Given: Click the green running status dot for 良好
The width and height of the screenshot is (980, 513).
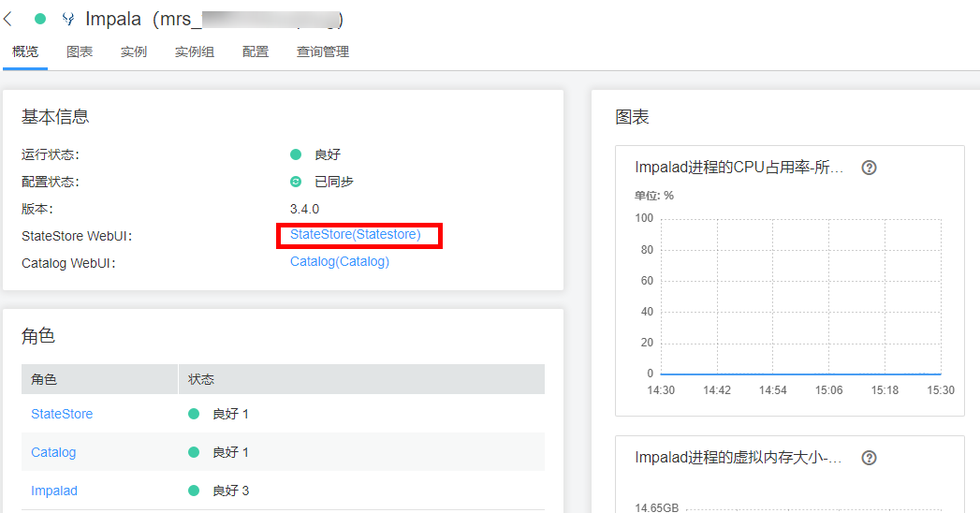Looking at the screenshot, I should click(296, 154).
